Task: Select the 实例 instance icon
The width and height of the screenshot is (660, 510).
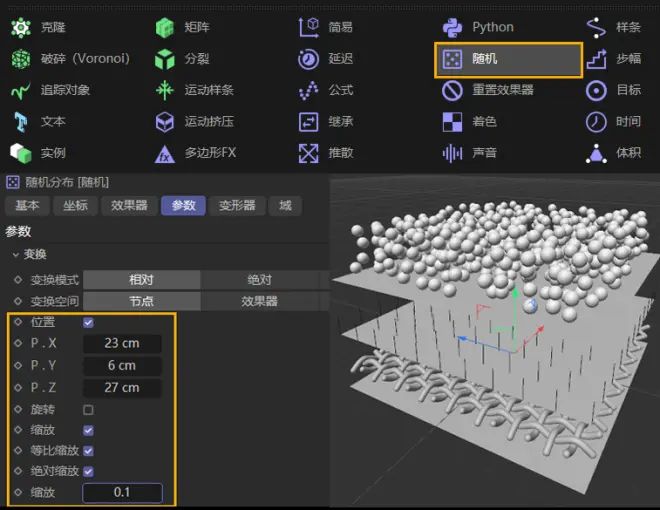Action: (x=21, y=153)
